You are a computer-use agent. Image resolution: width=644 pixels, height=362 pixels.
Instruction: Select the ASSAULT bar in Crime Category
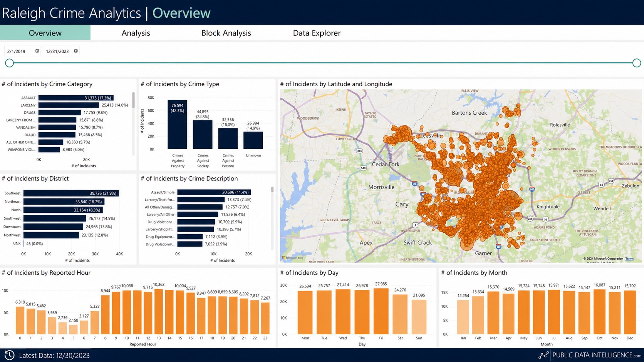tap(76, 98)
